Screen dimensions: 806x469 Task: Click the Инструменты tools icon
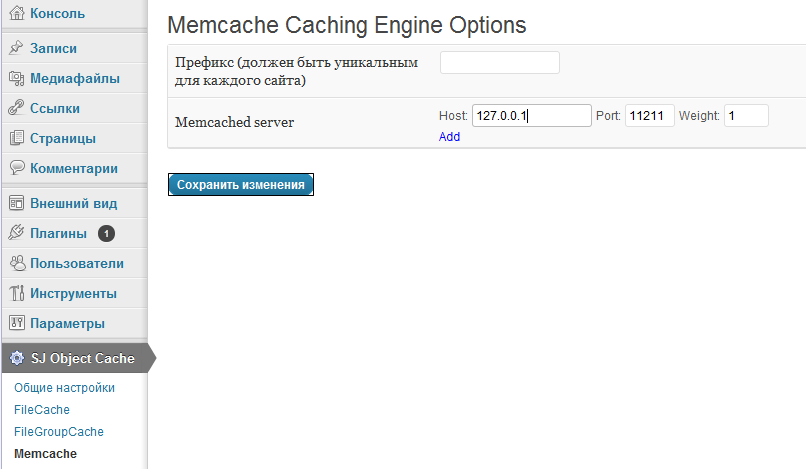click(x=16, y=293)
